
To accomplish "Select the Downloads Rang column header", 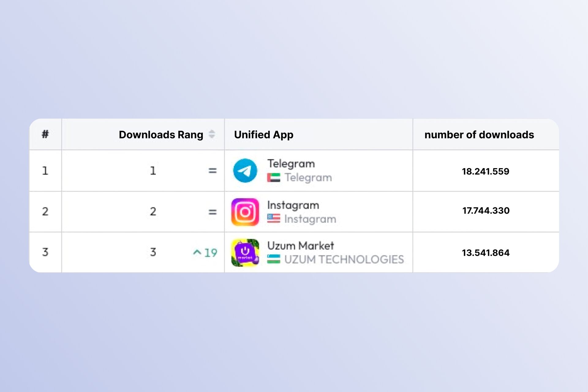I will [161, 135].
